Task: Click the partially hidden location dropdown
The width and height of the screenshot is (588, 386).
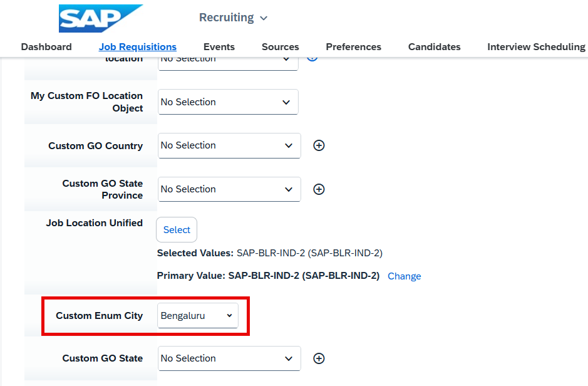Action: [228, 64]
